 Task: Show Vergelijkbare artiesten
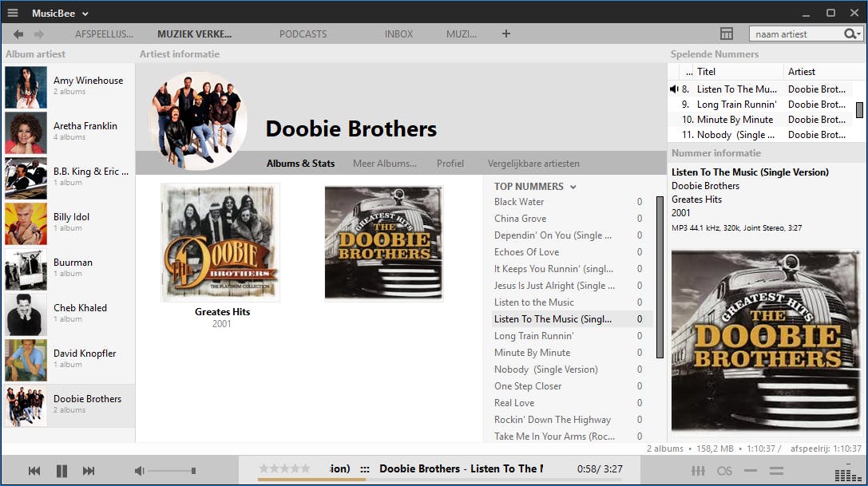pyautogui.click(x=533, y=164)
